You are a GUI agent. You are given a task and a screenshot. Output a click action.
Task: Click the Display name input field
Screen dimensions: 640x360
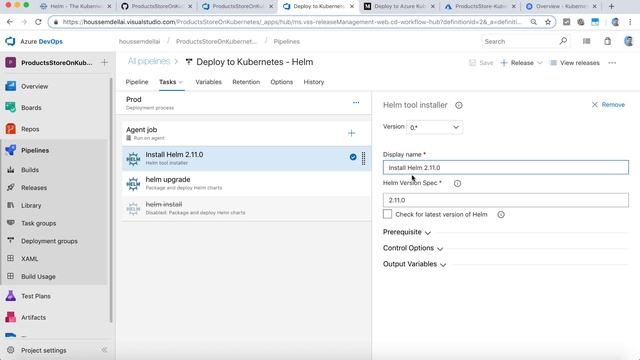[506, 167]
